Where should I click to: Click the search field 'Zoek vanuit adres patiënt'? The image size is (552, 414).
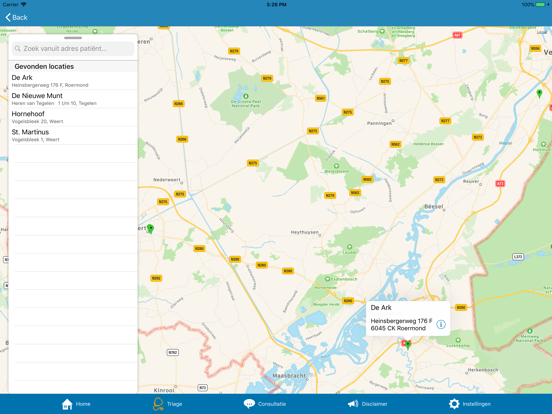pyautogui.click(x=73, y=49)
